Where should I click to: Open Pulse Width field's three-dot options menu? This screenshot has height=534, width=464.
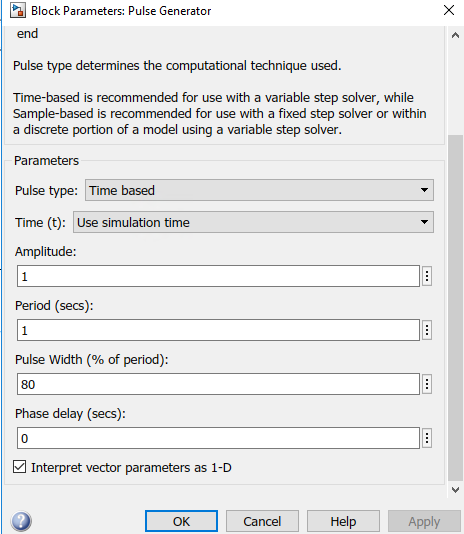pos(427,384)
